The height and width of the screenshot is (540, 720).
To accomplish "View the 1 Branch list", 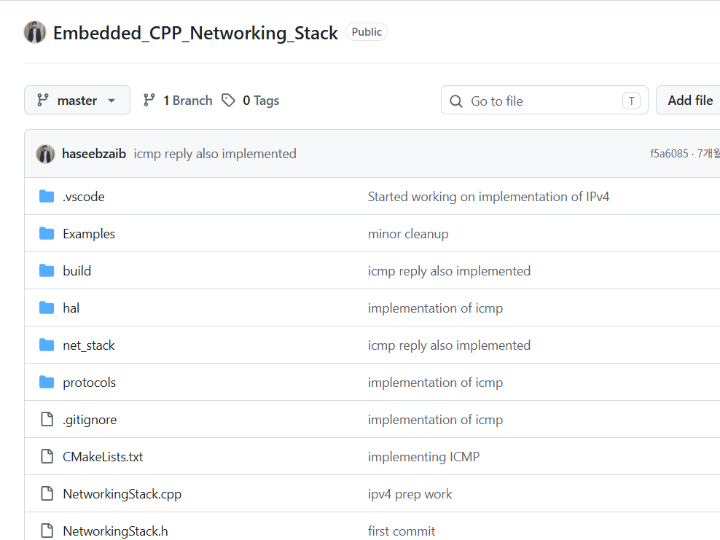I will 188,100.
